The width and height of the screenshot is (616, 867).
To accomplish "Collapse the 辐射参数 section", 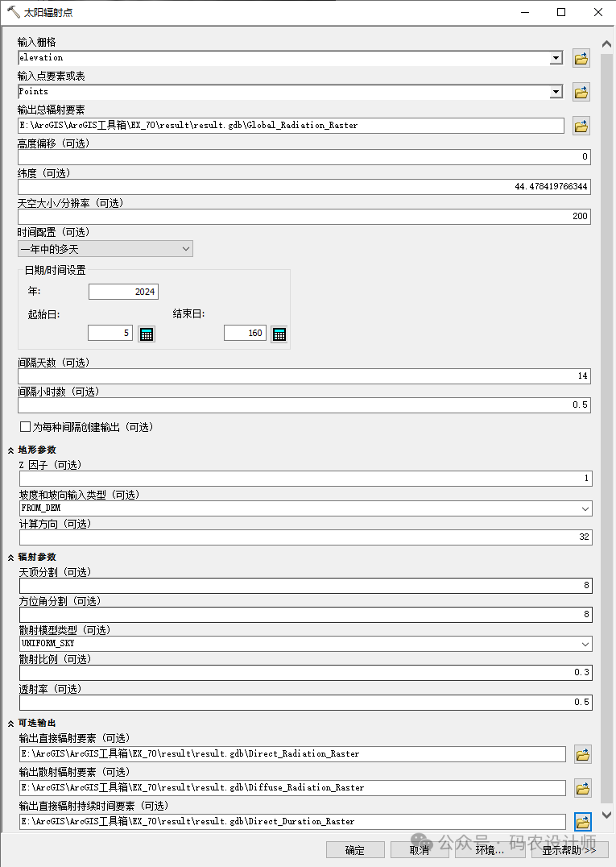I will click(11, 557).
